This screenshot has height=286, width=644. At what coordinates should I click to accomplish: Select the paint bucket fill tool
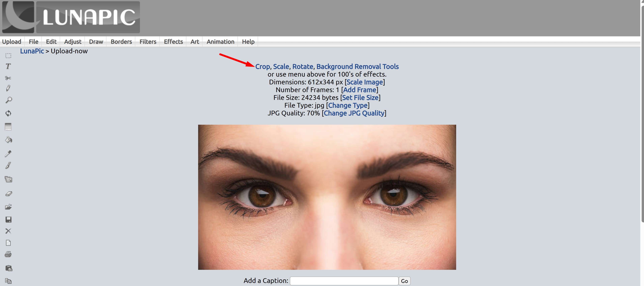[x=8, y=140]
